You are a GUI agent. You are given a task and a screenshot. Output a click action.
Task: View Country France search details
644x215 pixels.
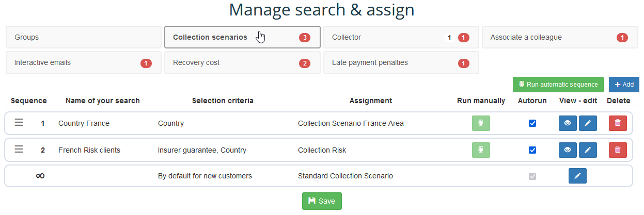click(568, 123)
